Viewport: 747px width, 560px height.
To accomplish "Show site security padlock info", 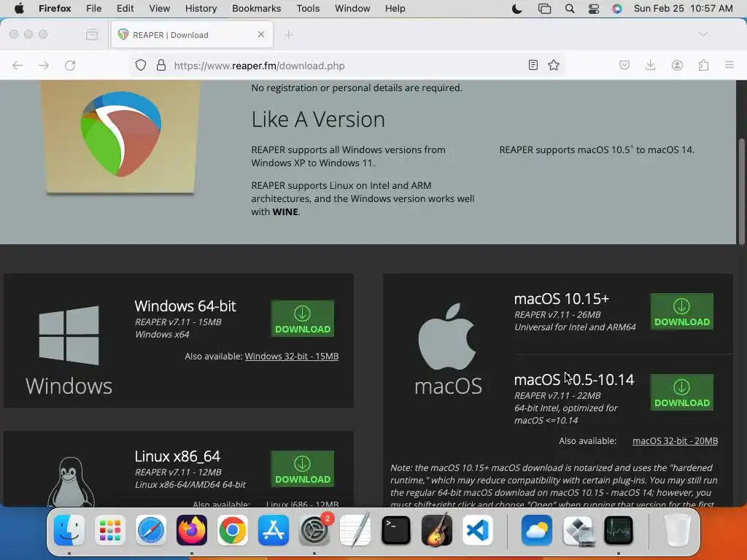I will [161, 65].
